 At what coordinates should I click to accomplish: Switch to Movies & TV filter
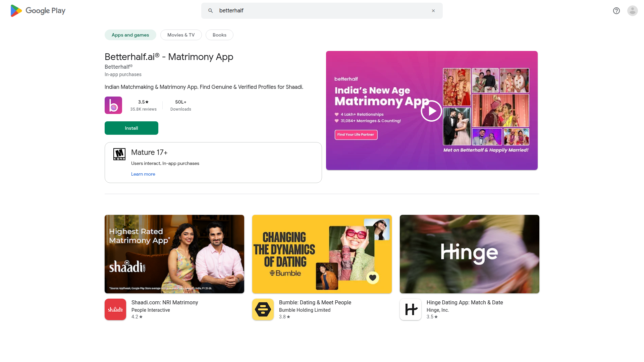181,35
